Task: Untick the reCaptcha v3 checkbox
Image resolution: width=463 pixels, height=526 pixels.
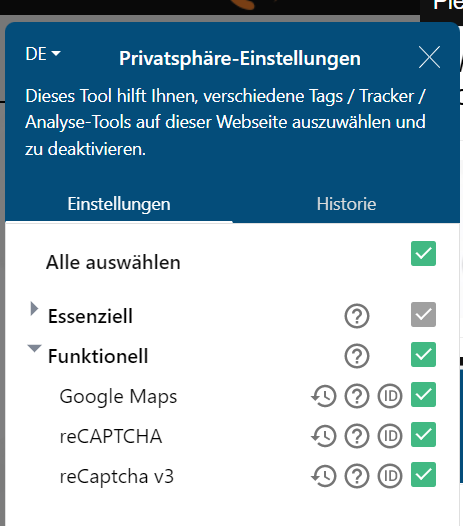Action: [x=423, y=474]
